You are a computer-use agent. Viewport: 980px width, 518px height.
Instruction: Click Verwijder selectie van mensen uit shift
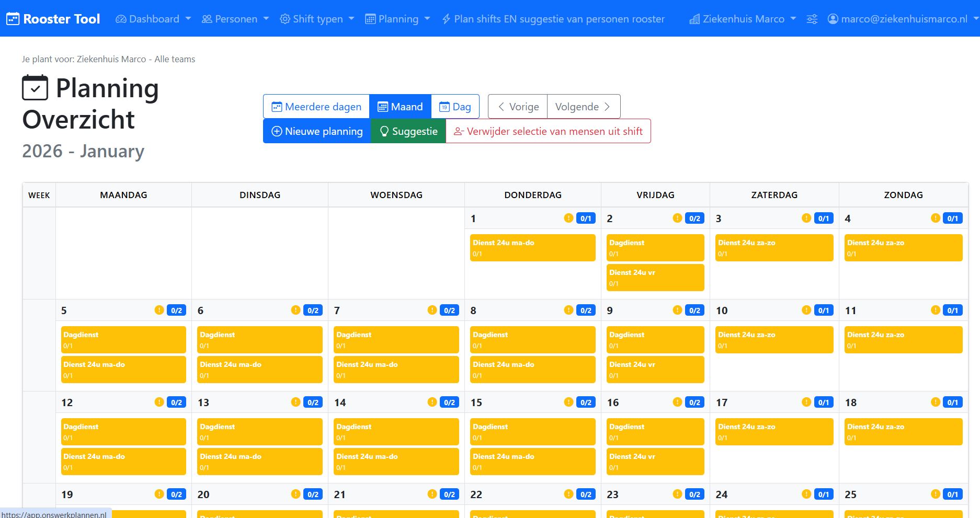(x=549, y=131)
